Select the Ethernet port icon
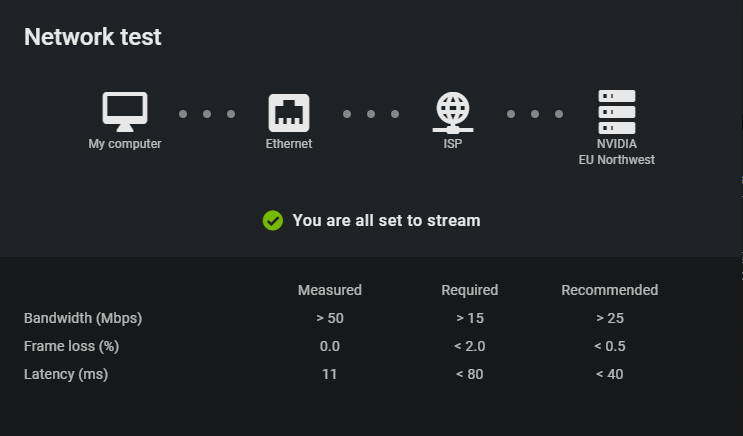 pyautogui.click(x=289, y=113)
